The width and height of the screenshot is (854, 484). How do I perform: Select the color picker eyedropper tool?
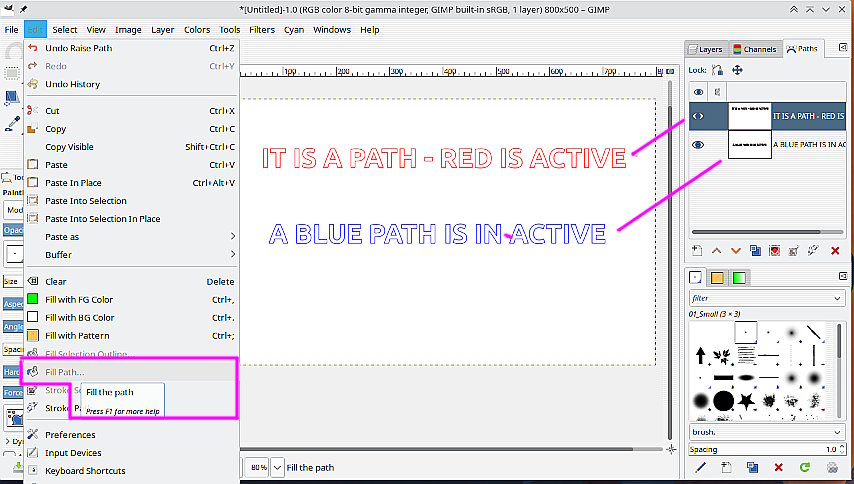point(11,124)
